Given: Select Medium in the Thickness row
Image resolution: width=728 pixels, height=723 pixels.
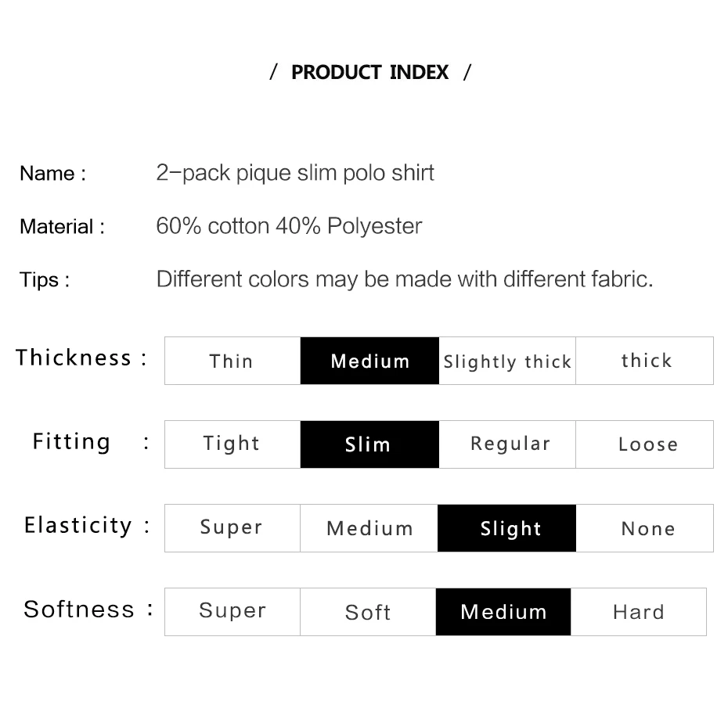Looking at the screenshot, I should point(369,361).
